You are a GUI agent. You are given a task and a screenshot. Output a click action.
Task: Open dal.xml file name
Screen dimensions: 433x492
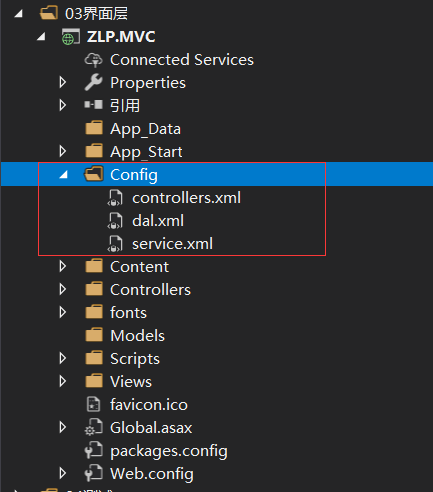[x=158, y=221]
